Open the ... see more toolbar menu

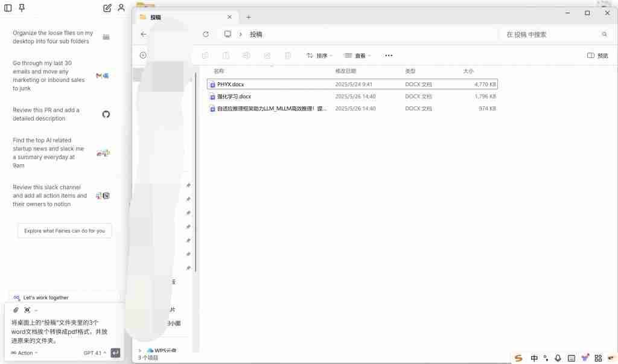[388, 55]
